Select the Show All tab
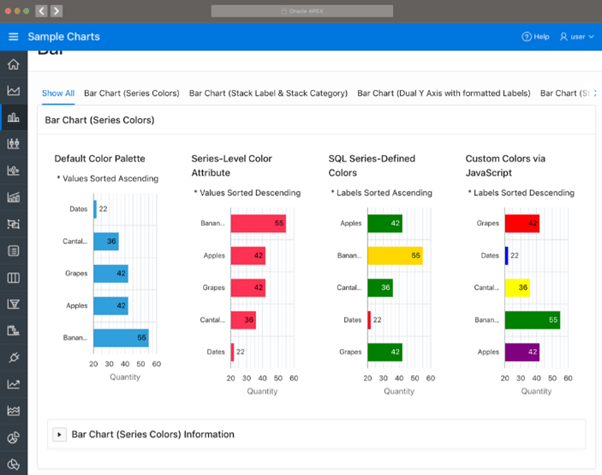Image resolution: width=602 pixels, height=475 pixels. point(58,93)
